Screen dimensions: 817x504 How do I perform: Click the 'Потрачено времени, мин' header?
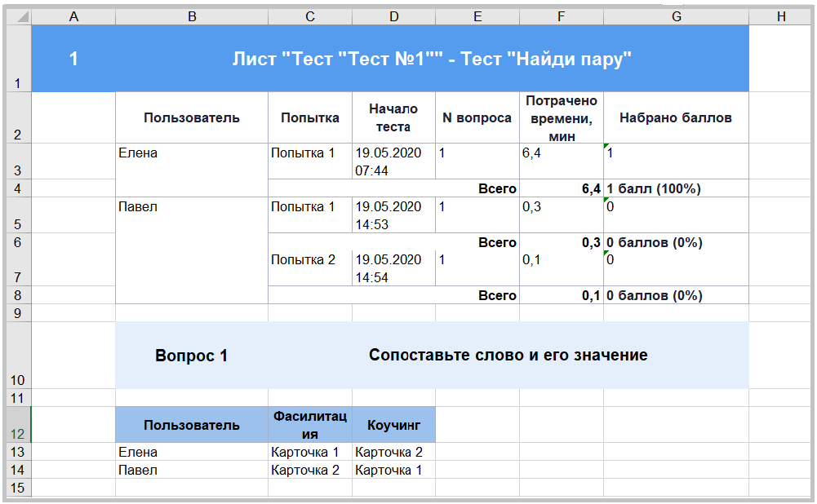point(562,117)
